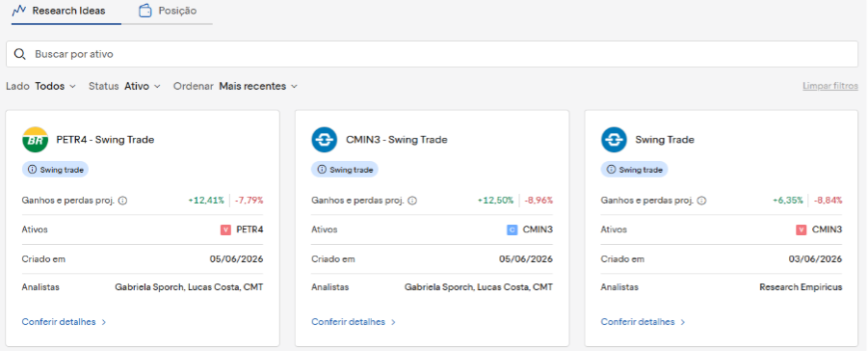Click blue C badge next to CMIN3
Screen dimensions: 868x351
pyautogui.click(x=513, y=229)
